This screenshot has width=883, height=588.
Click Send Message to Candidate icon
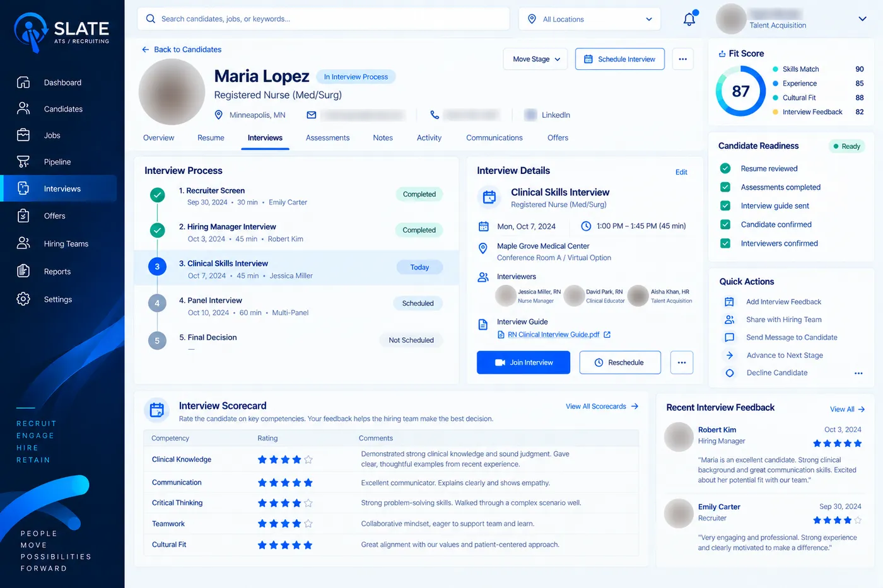click(730, 337)
